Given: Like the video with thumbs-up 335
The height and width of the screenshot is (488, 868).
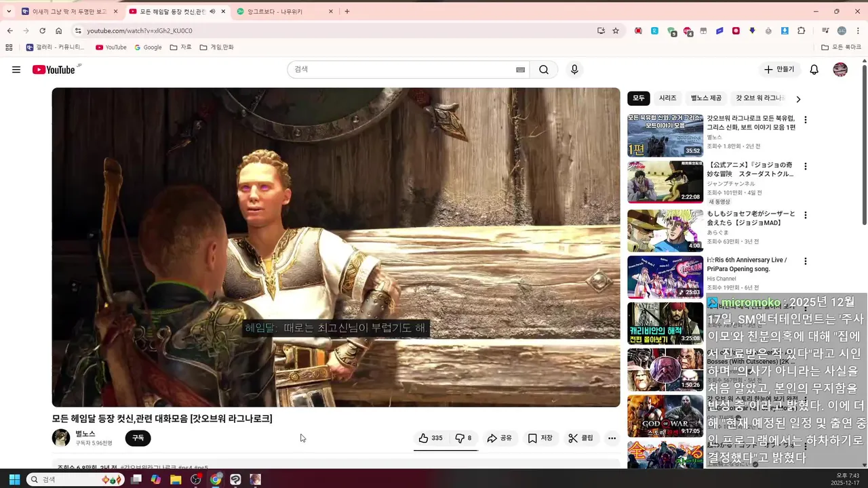Looking at the screenshot, I should click(x=431, y=438).
